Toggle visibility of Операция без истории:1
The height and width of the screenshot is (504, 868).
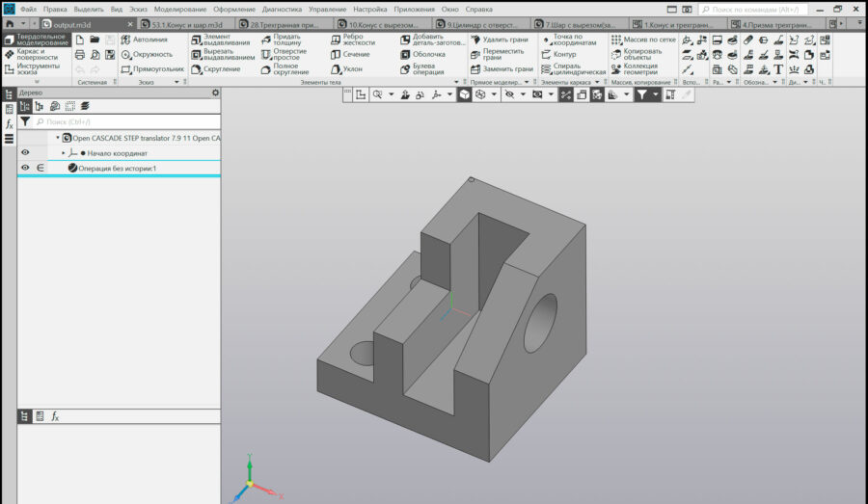pos(25,168)
